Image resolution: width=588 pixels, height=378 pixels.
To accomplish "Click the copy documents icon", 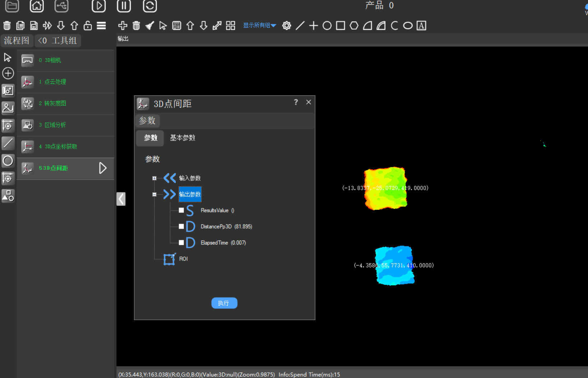I will (20, 26).
